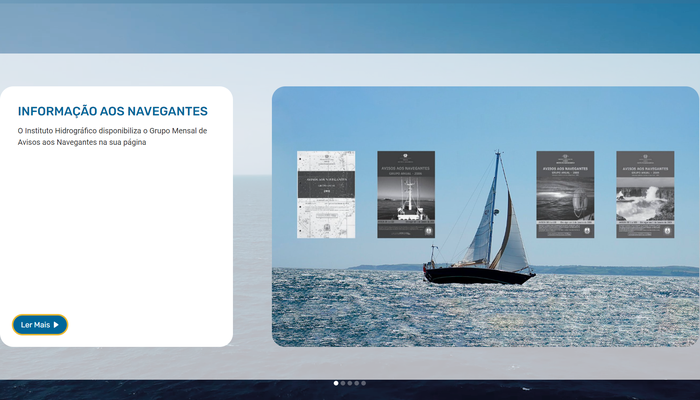
Task: Click the play arrow inside Ler Mais
Action: [57, 325]
